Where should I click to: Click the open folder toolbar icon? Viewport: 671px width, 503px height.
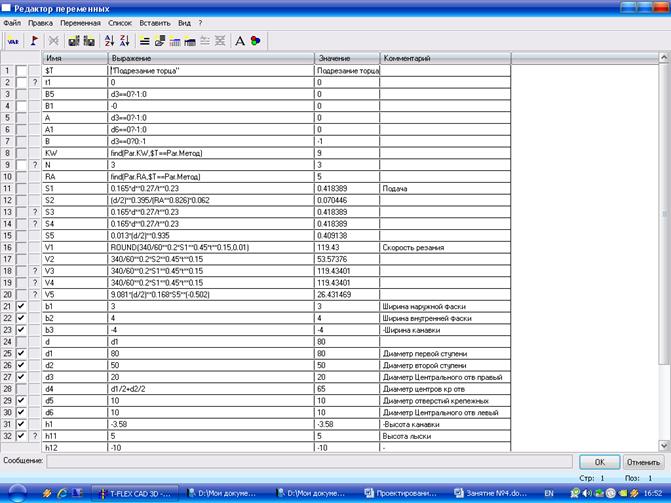pyautogui.click(x=160, y=41)
